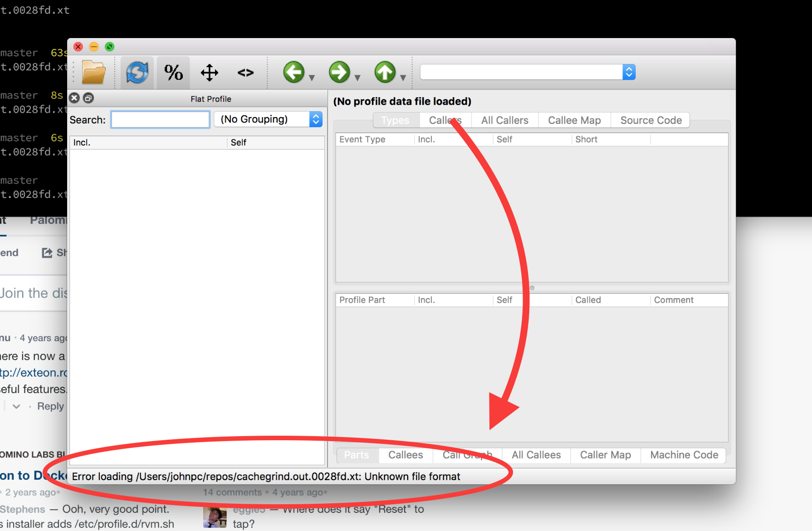Go forward with green right arrow

339,72
